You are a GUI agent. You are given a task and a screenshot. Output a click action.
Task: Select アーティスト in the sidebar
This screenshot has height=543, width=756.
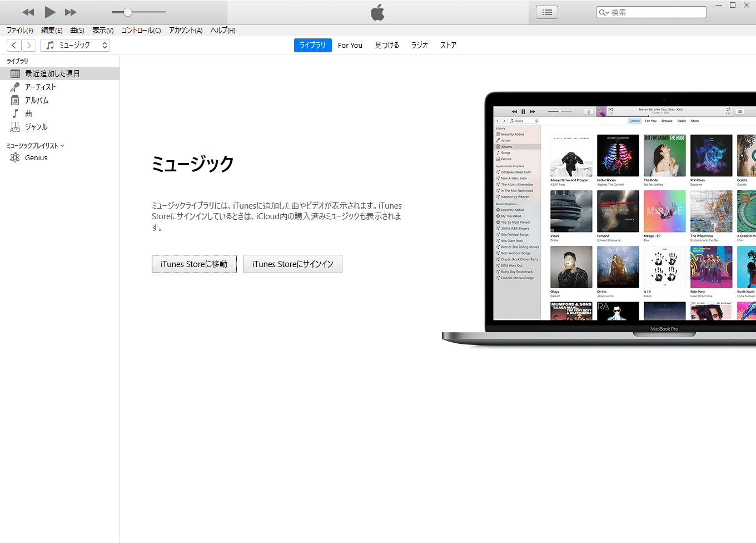(59, 87)
